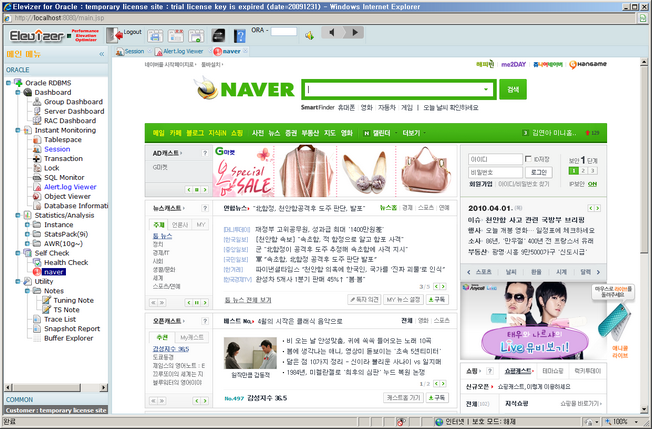
Task: Toggle the ID저장 checkbox in the login box
Action: point(528,159)
